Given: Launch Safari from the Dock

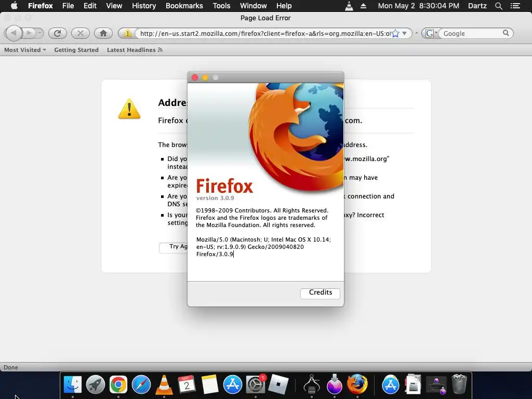Looking at the screenshot, I should 141,385.
